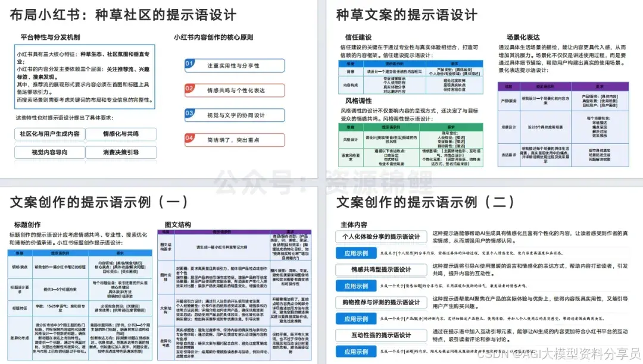Click the 个人化体验分享的提示语设计 box
The image size is (643, 364).
tap(381, 237)
